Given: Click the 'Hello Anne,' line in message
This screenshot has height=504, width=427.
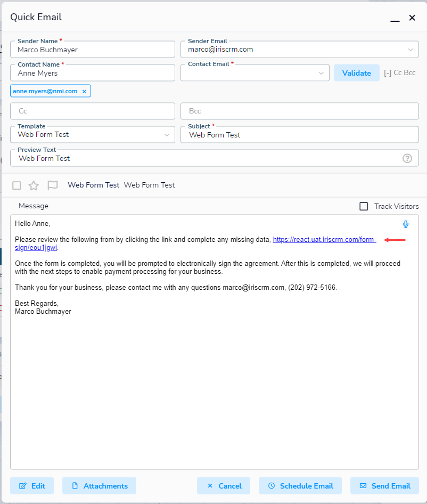Looking at the screenshot, I should pos(32,223).
